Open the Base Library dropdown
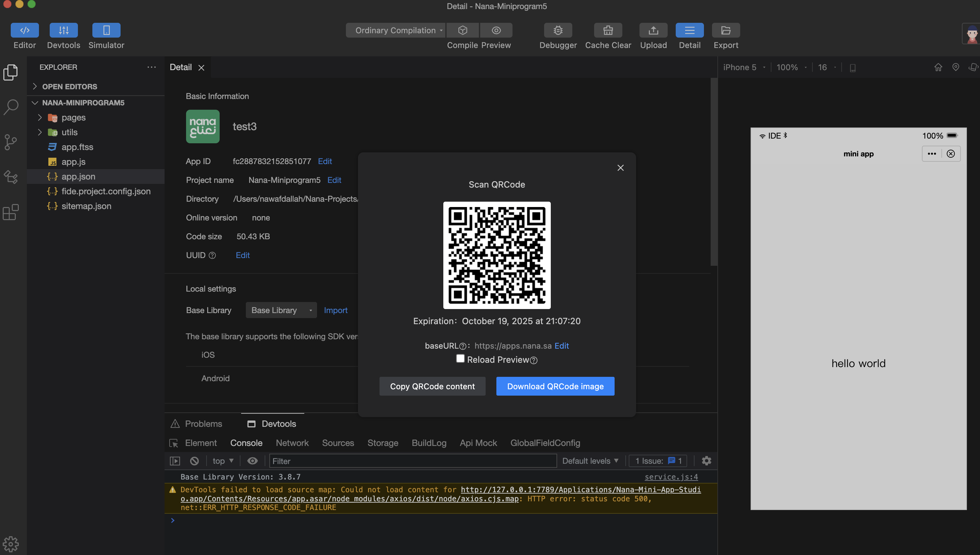The width and height of the screenshot is (980, 555). pos(281,310)
